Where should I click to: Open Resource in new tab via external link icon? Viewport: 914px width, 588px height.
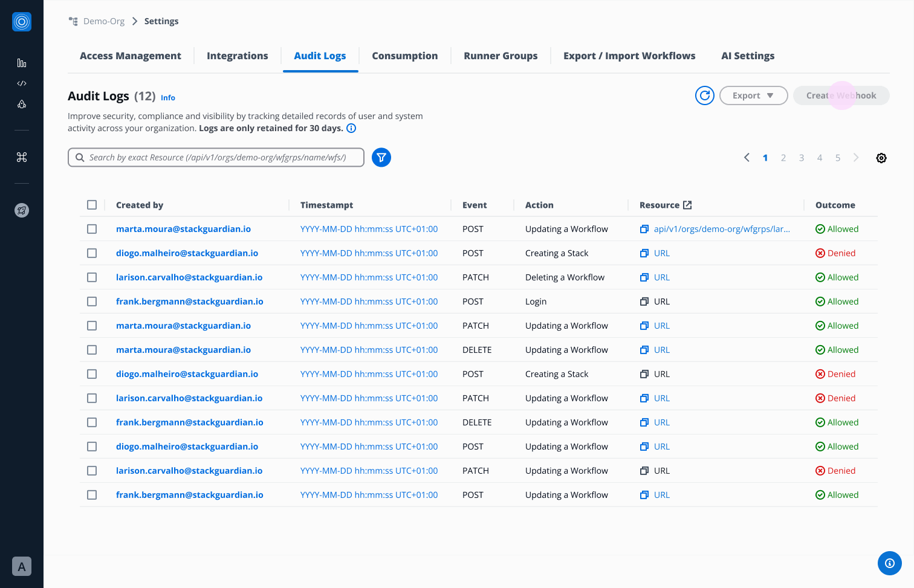687,205
